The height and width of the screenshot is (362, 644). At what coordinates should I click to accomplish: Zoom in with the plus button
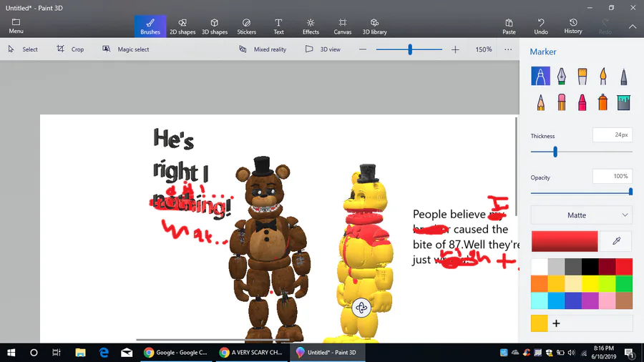click(455, 49)
